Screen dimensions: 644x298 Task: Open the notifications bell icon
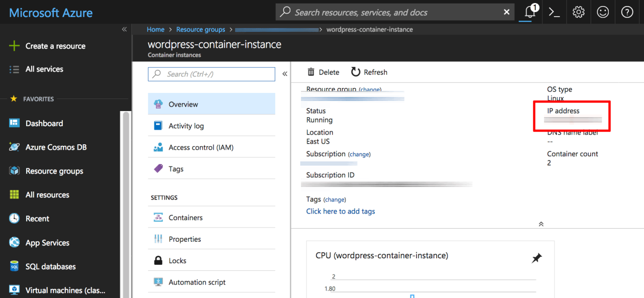[x=530, y=13]
